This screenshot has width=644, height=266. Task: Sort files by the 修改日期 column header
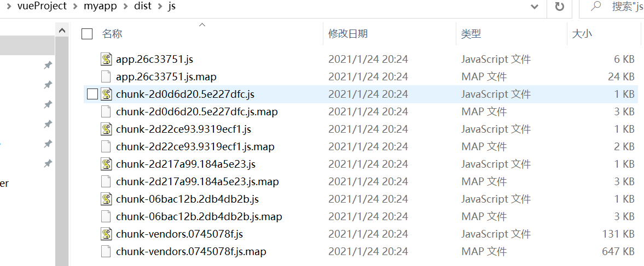[x=348, y=34]
